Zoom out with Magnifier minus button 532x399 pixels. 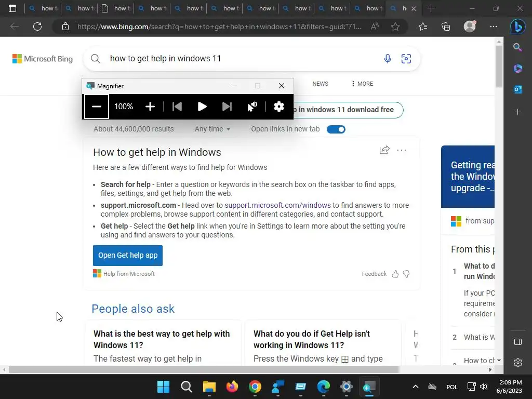[97, 107]
